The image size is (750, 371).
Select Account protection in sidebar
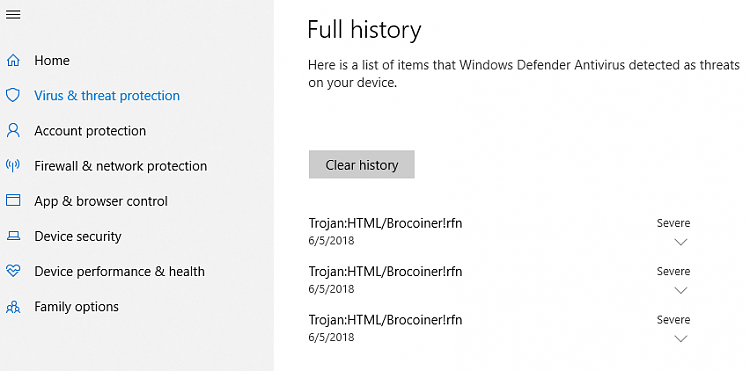[90, 131]
